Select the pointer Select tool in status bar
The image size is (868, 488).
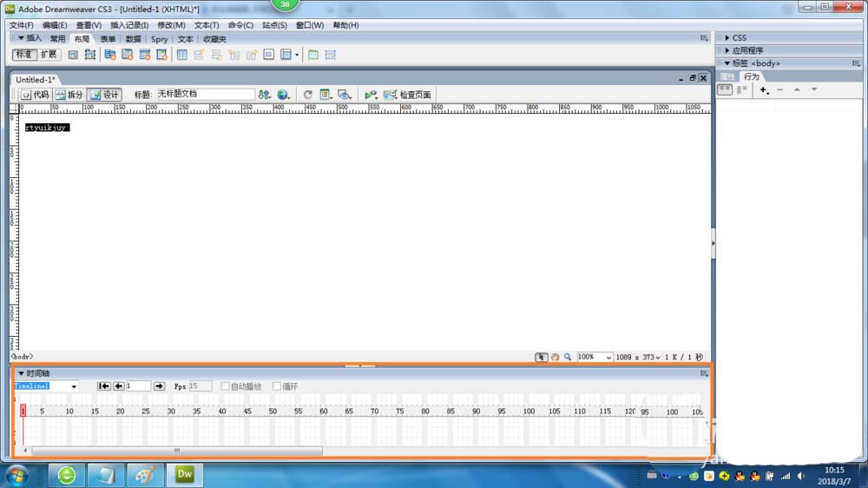(x=541, y=357)
